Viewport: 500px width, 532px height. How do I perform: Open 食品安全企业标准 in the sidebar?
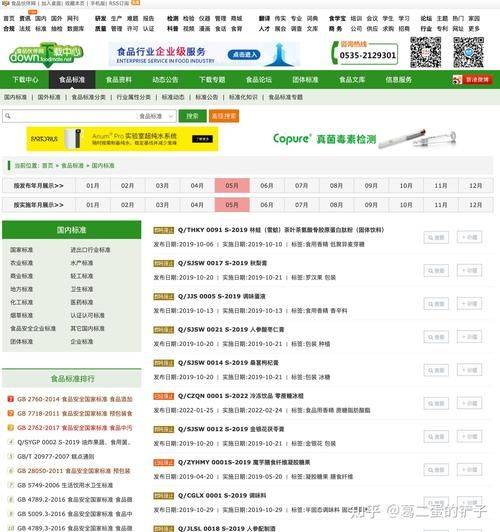point(33,328)
